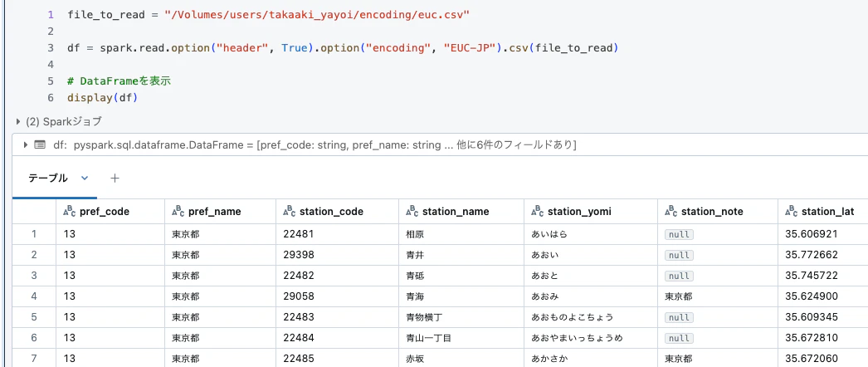The height and width of the screenshot is (367, 868).
Task: Select the テーブル tab
Action: click(x=47, y=179)
